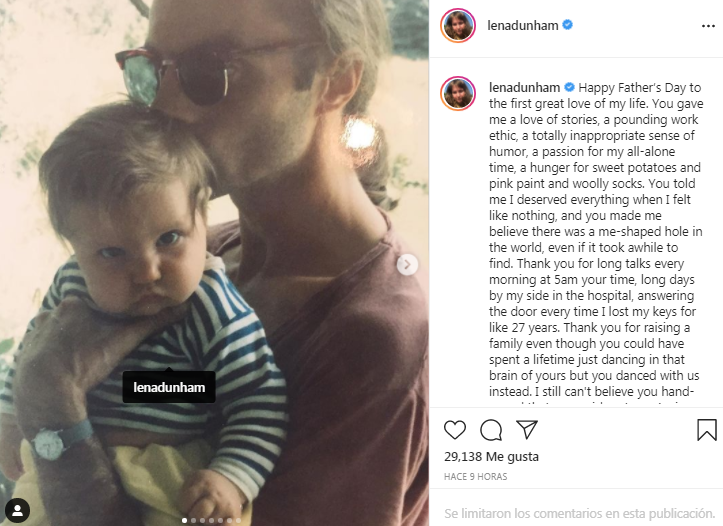The height and width of the screenshot is (526, 723).
Task: Open lenadunham username link in header
Action: 522,25
